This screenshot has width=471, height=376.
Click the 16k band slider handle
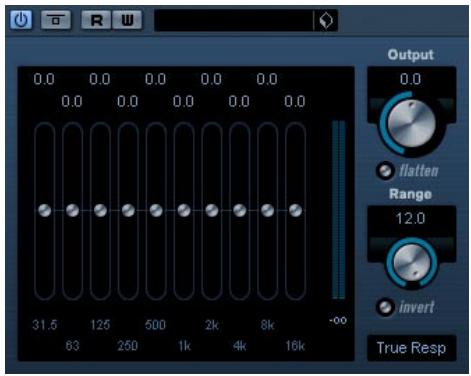point(295,210)
